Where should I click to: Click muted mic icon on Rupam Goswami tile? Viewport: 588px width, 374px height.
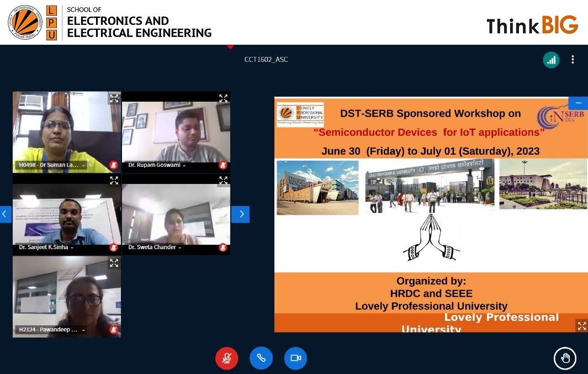point(223,165)
